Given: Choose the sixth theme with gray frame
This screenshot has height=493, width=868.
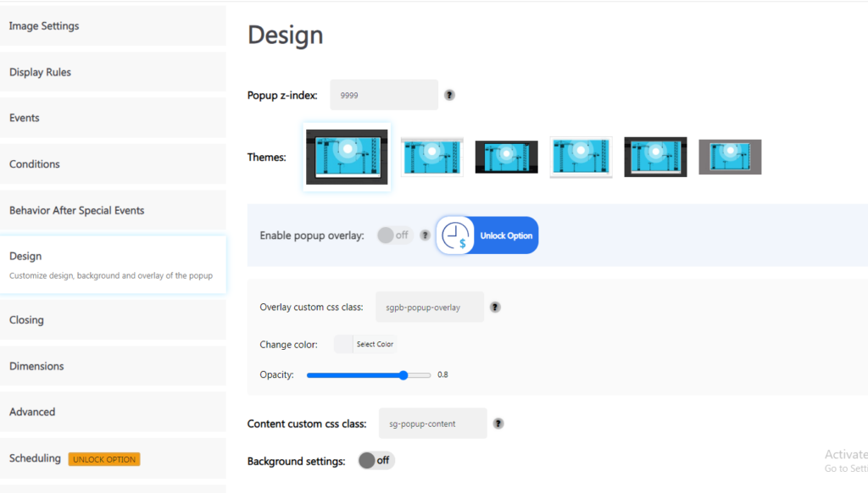Looking at the screenshot, I should pos(730,157).
